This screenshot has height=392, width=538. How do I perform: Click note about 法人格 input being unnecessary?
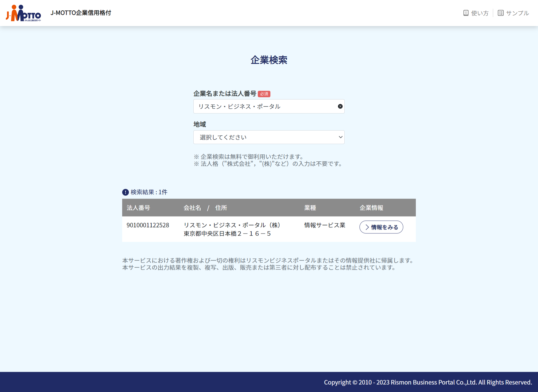(268, 164)
